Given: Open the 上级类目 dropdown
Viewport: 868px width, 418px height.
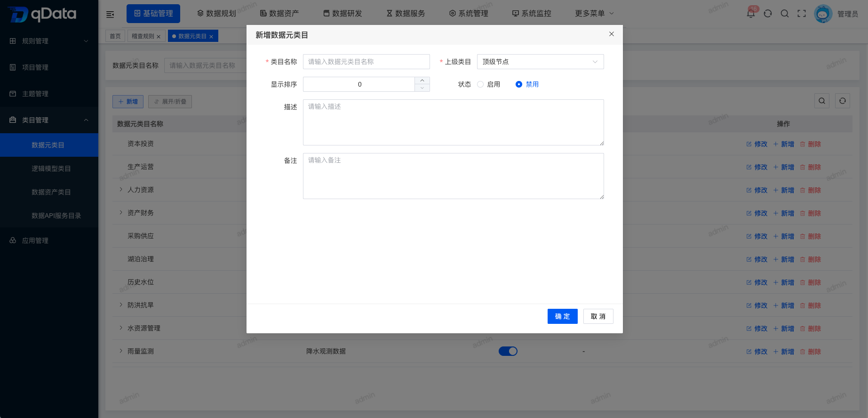Looking at the screenshot, I should point(541,62).
